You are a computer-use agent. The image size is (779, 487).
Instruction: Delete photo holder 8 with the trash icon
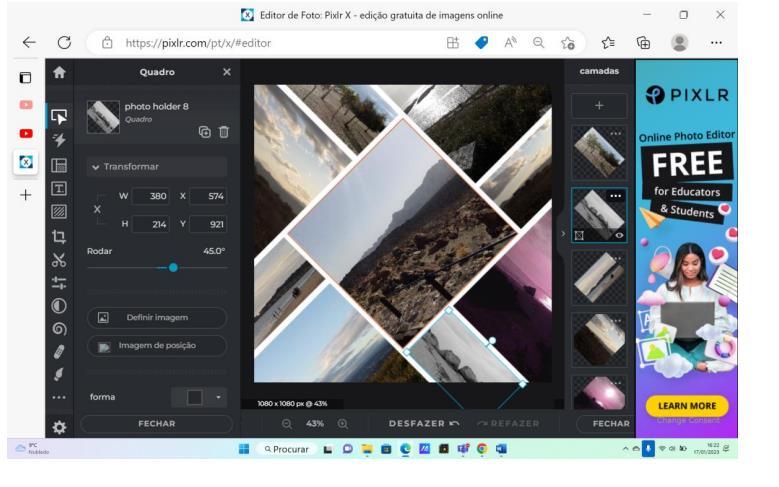click(x=224, y=131)
